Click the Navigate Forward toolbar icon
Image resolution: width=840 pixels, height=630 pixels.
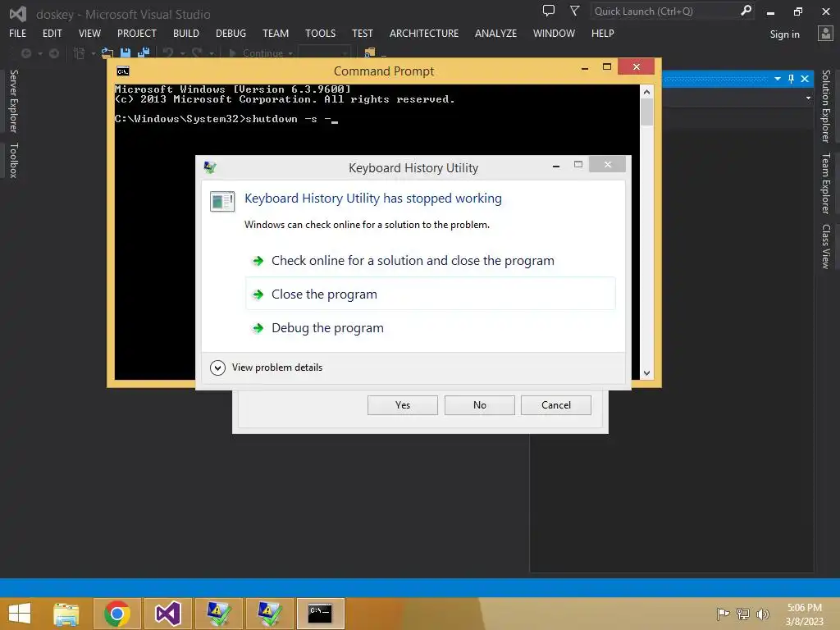(54, 53)
